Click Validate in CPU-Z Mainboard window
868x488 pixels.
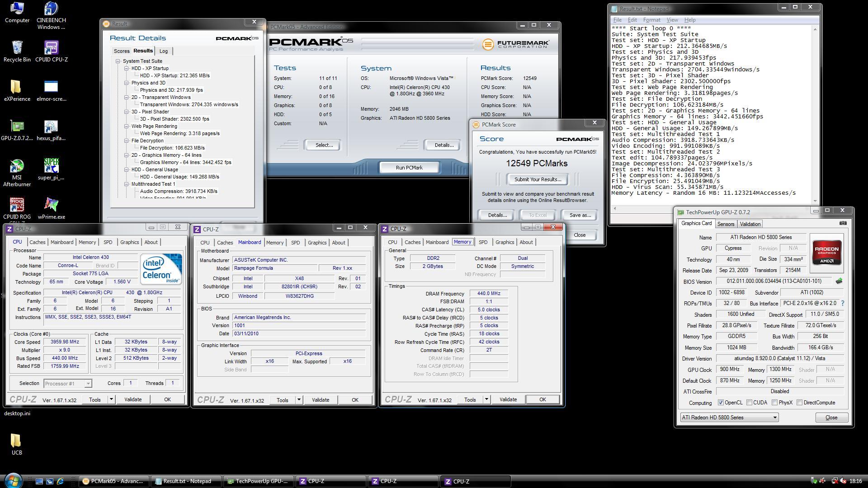(321, 400)
